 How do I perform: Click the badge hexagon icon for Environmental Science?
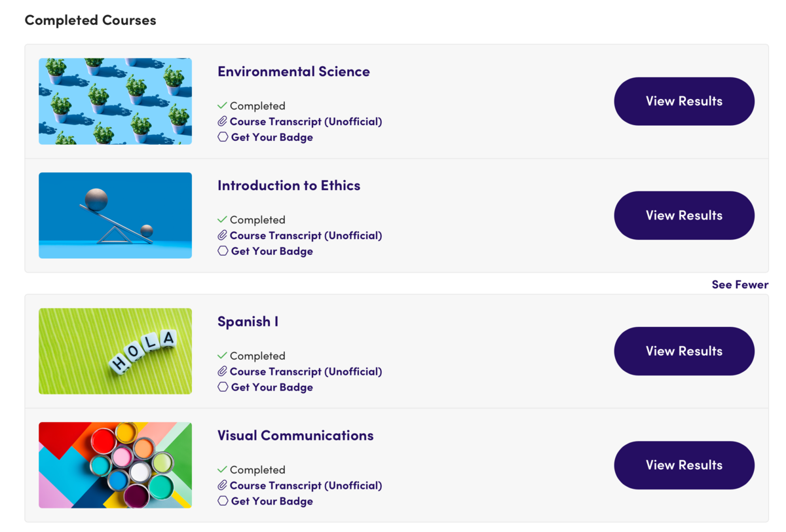(x=223, y=137)
